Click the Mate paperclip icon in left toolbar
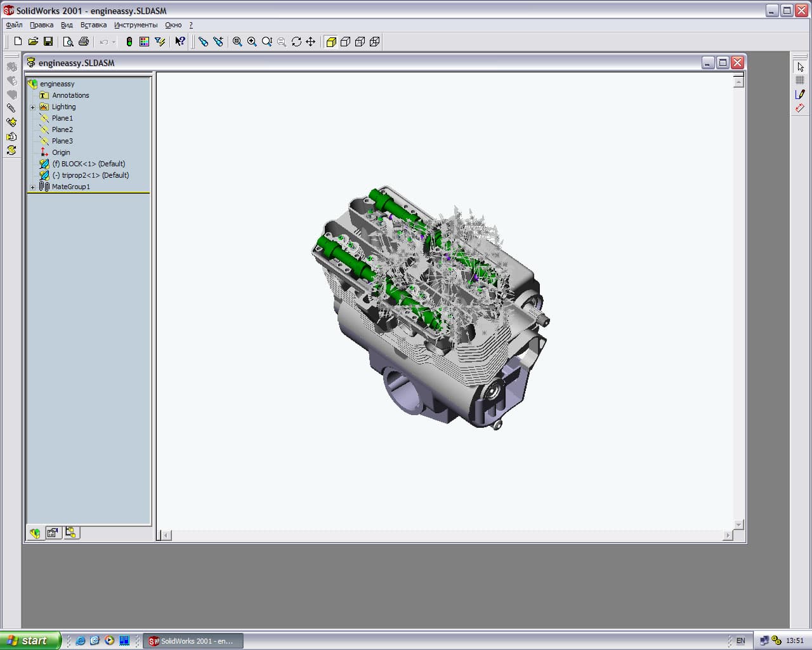The image size is (812, 650). [x=11, y=108]
